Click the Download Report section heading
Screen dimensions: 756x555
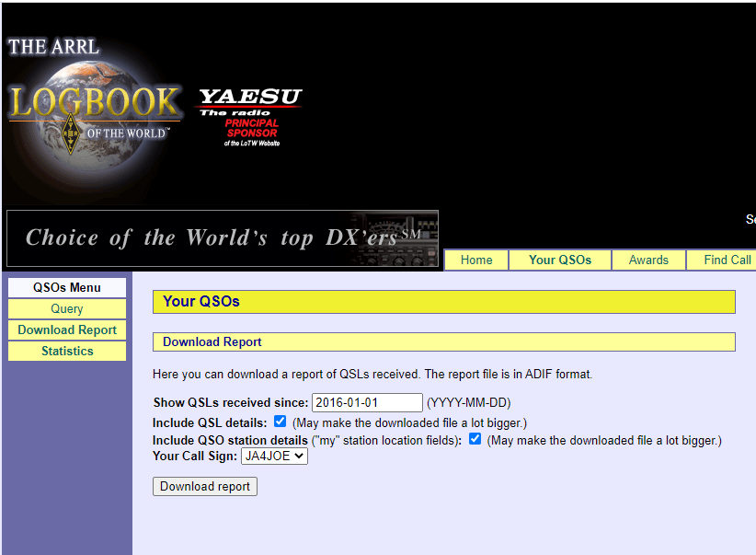click(212, 341)
